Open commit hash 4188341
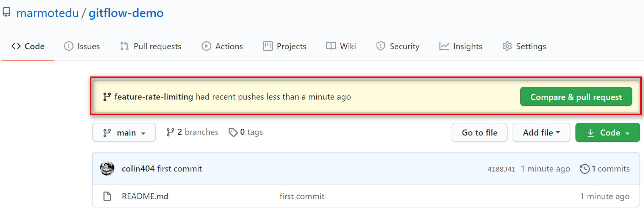 click(x=501, y=169)
